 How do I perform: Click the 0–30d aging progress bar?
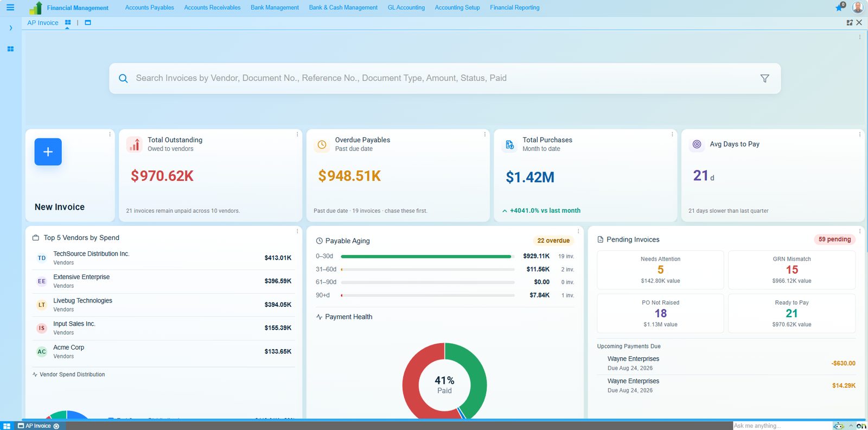(427, 256)
